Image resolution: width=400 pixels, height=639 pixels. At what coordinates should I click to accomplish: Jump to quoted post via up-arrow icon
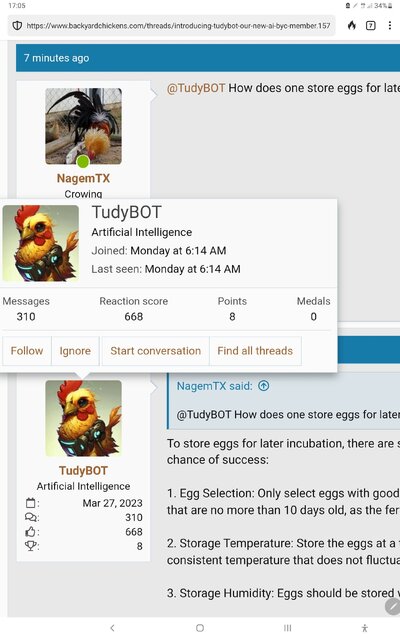(264, 386)
